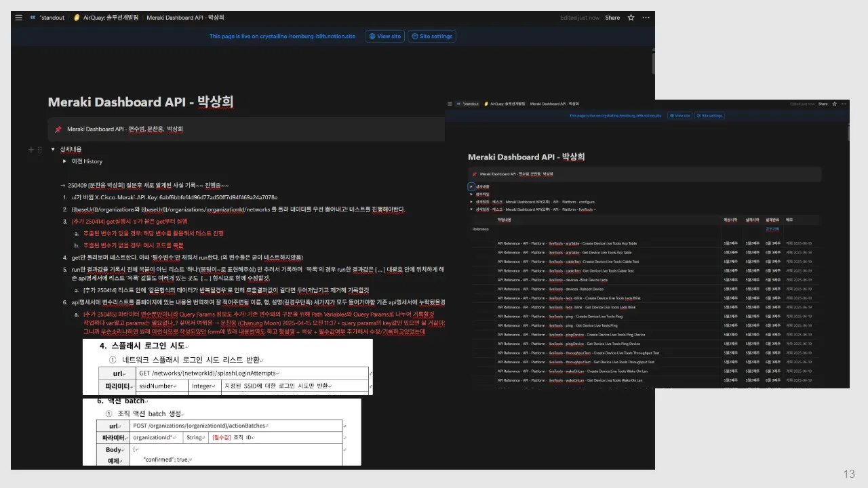Click row 'Create Device Live Tools Wake On Lan'

572,371
